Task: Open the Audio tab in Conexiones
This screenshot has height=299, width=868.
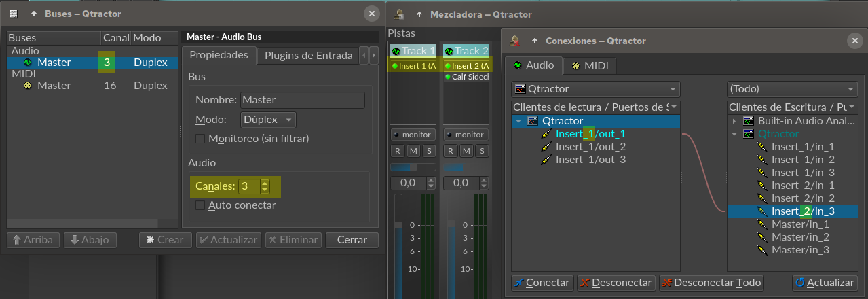Action: 534,65
